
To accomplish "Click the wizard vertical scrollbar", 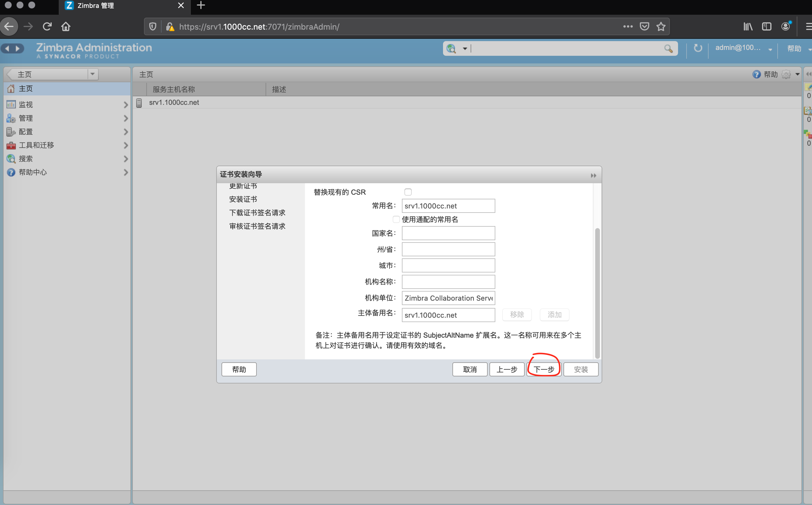I will tap(597, 293).
